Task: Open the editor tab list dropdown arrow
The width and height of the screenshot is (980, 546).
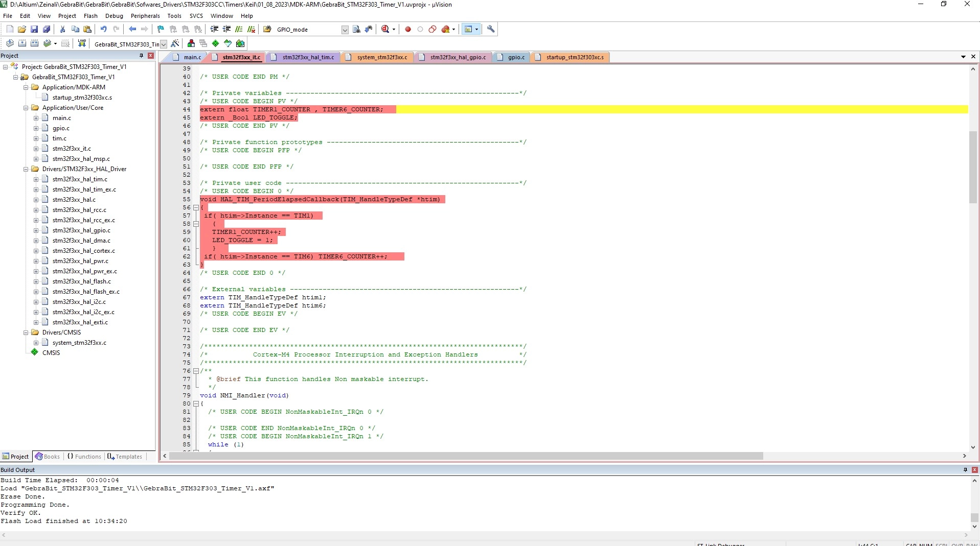Action: 963,57
